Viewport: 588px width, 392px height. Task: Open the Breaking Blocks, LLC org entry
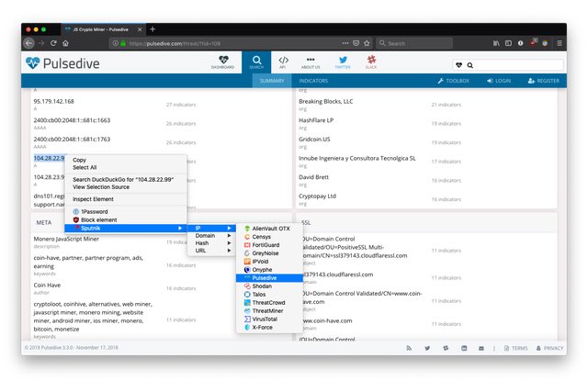[x=325, y=101]
